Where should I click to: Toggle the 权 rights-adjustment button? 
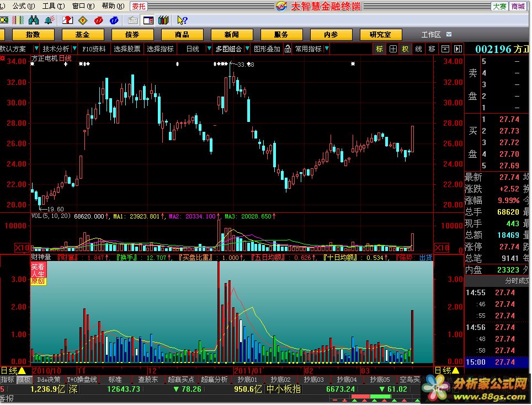(405, 49)
